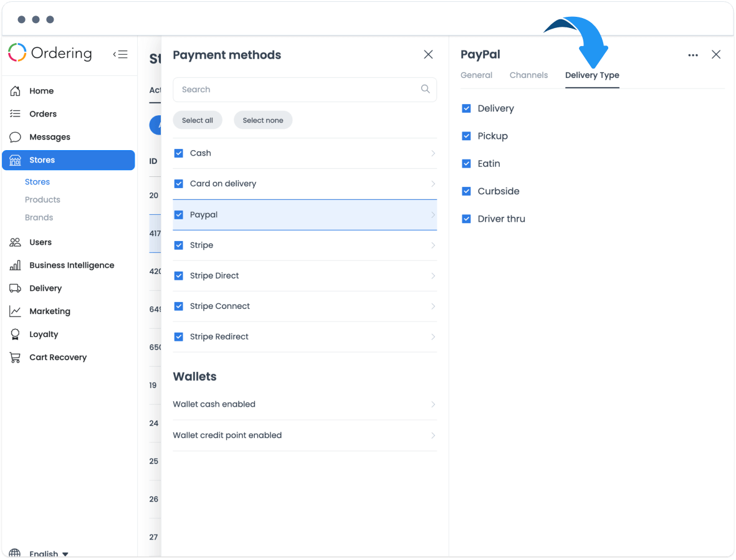
Task: Uncheck the Curbside checkbox
Action: (466, 191)
